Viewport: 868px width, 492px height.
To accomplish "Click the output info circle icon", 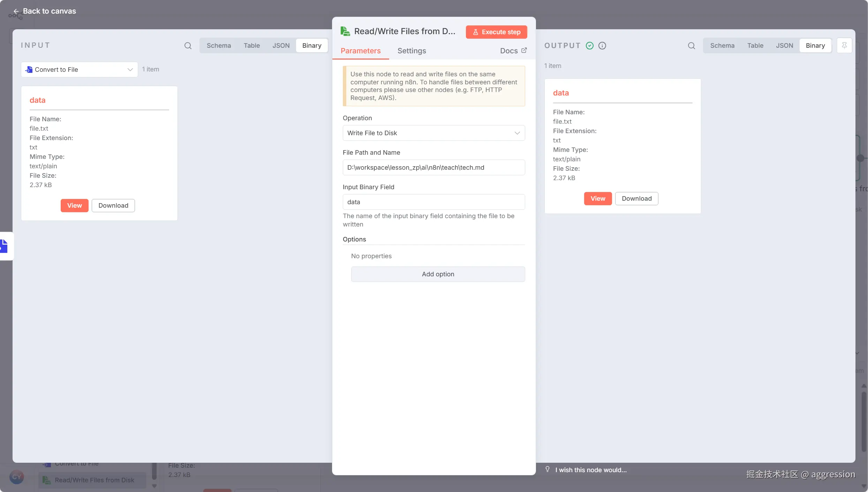I will [602, 46].
